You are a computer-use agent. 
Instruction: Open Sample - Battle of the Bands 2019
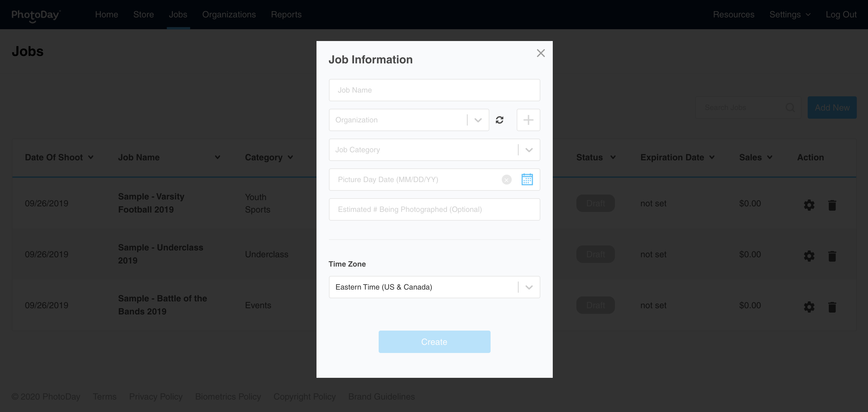click(162, 304)
